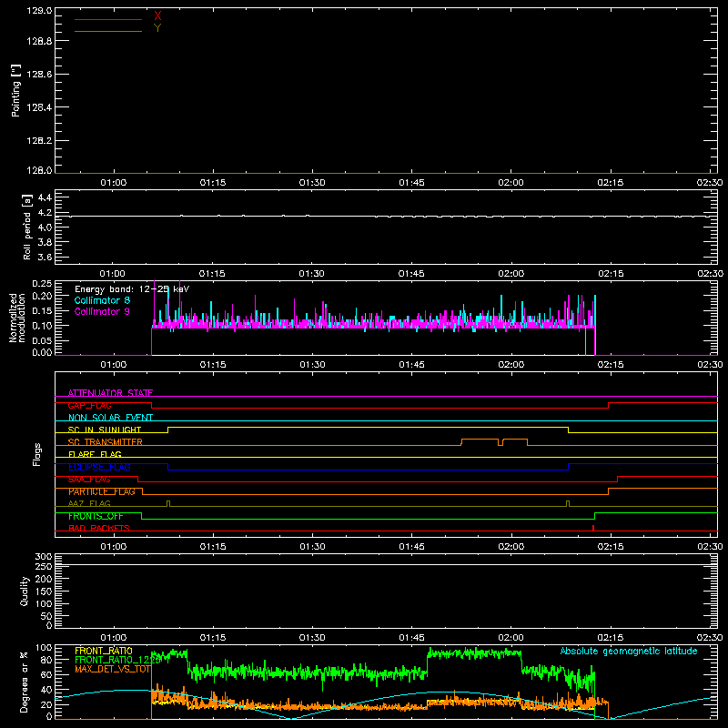Viewport: 728px width, 728px height.
Task: Click the olive Y legend line
Action: click(x=107, y=31)
